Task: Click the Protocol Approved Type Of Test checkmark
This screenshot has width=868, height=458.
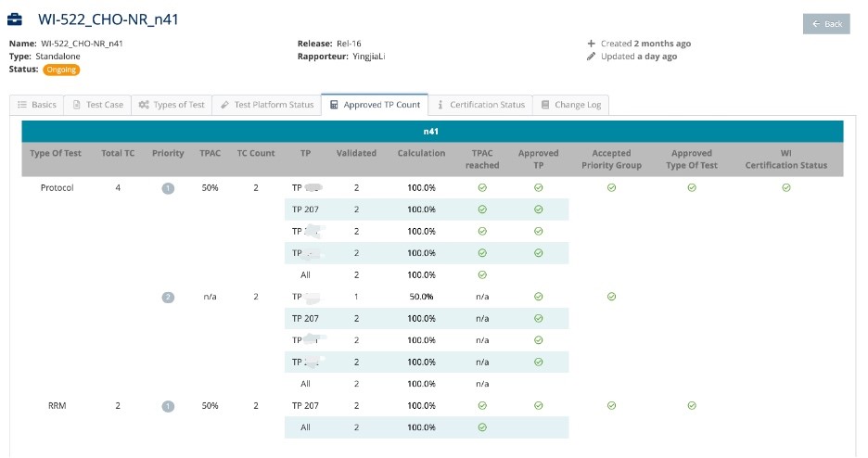Action: [x=691, y=188]
